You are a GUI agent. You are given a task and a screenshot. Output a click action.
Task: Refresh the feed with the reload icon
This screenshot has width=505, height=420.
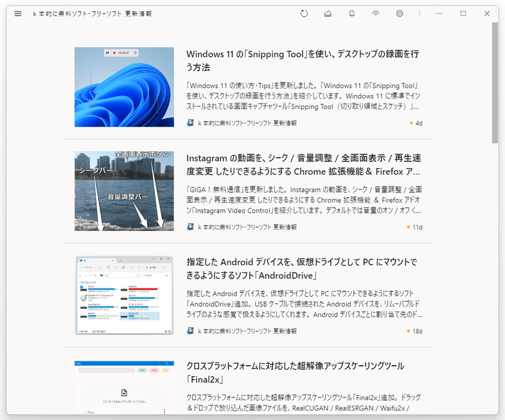point(304,13)
